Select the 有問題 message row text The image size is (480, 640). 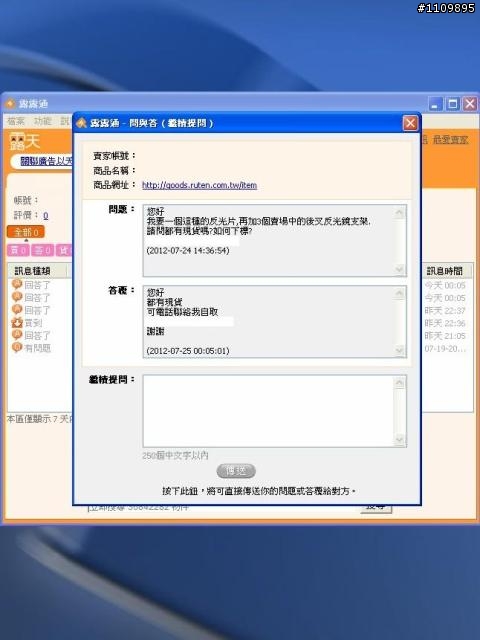pyautogui.click(x=38, y=348)
